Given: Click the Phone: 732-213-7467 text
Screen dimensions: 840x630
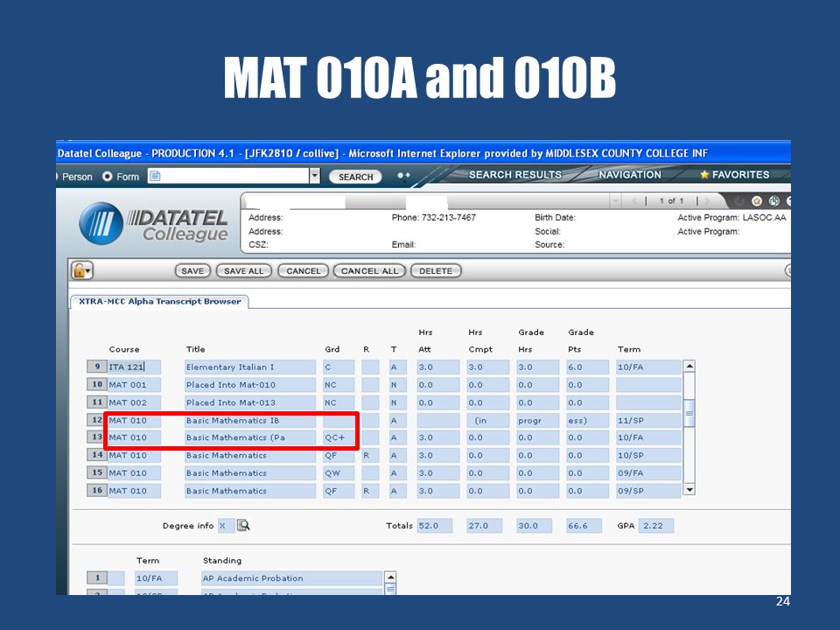Looking at the screenshot, I should [x=433, y=218].
